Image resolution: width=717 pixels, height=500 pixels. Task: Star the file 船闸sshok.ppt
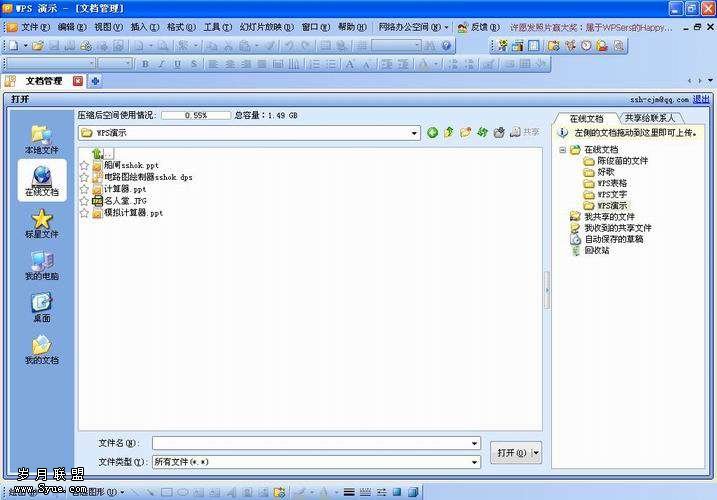pos(84,165)
